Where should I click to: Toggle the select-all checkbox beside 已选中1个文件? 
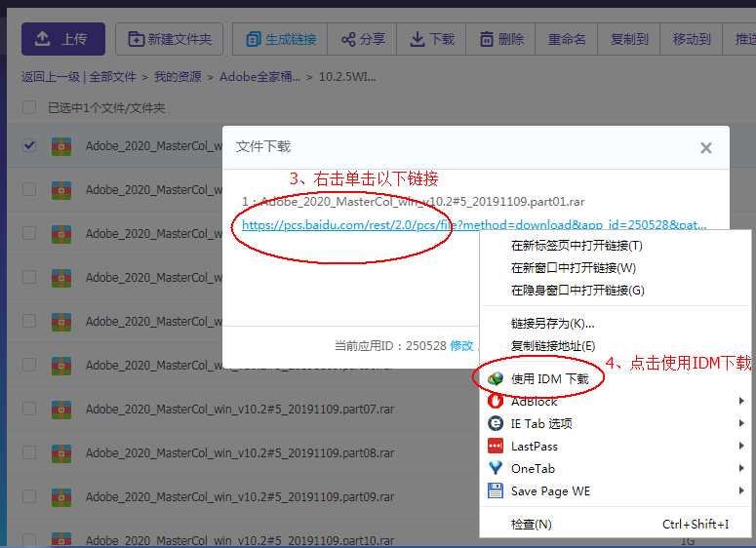tap(29, 107)
